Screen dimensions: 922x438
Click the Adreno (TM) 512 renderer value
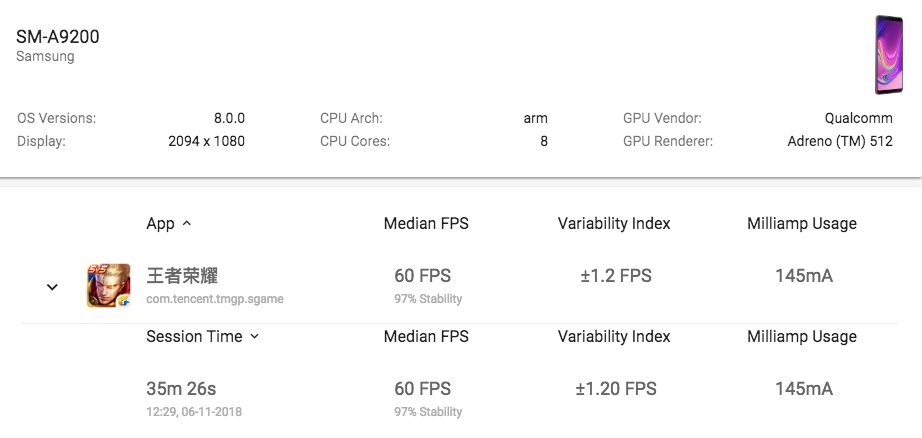(840, 141)
